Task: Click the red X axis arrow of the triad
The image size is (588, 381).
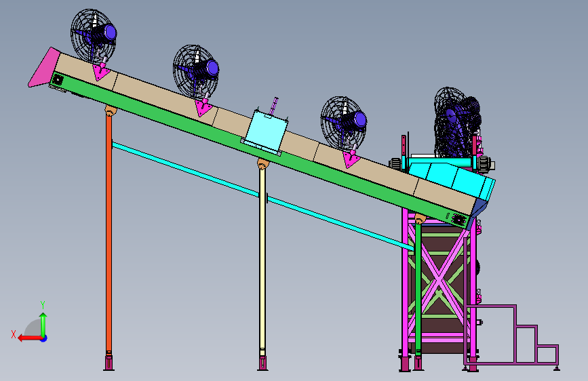Action: point(30,338)
